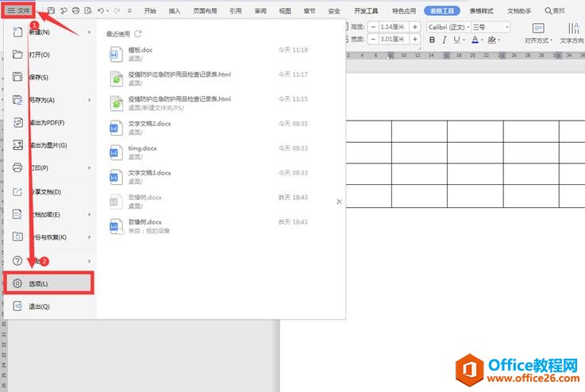
Task: Increase row height with plus button
Action: [415, 27]
